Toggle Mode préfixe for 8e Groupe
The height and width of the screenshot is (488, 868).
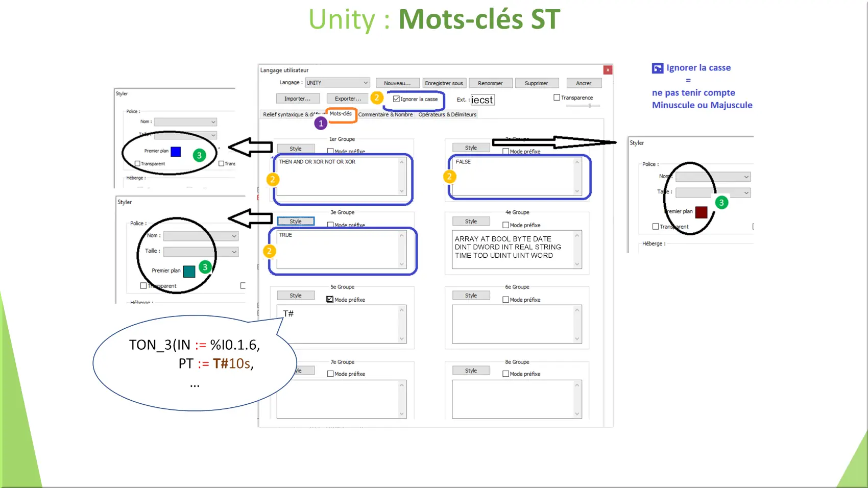point(505,374)
